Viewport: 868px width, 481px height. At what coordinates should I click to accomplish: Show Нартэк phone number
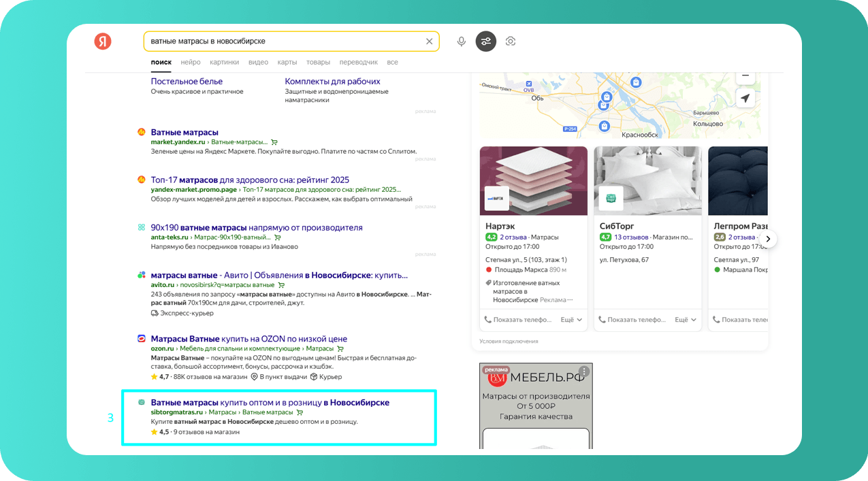[517, 319]
